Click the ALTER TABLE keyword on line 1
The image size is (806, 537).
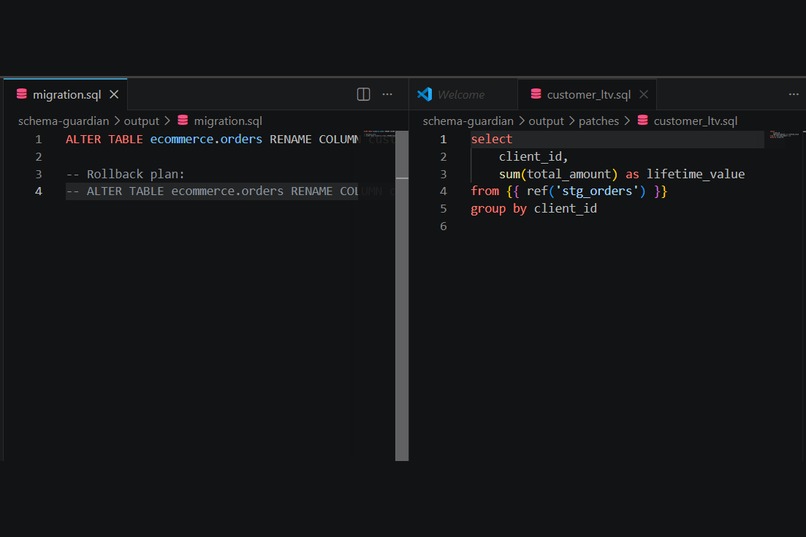click(x=104, y=139)
